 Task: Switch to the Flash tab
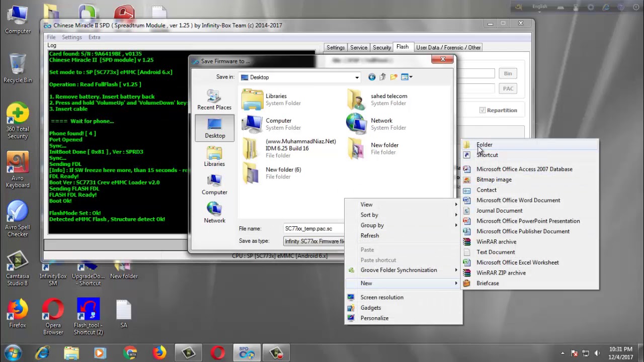(x=403, y=47)
